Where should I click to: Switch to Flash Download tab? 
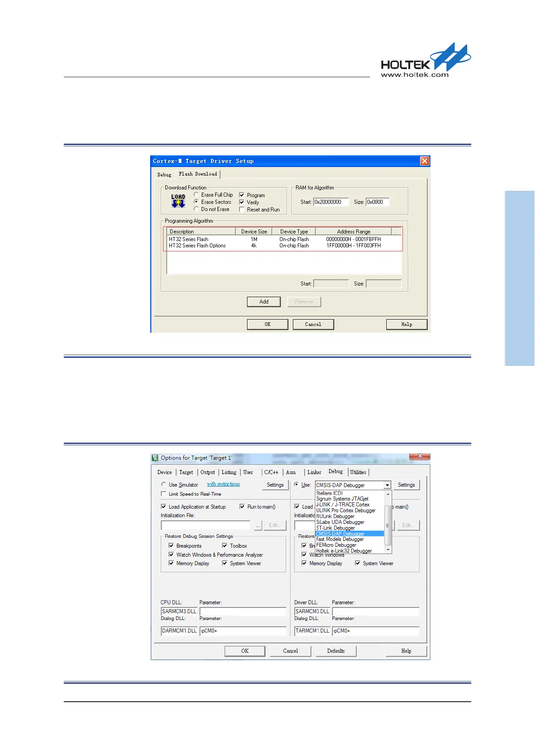click(x=198, y=174)
